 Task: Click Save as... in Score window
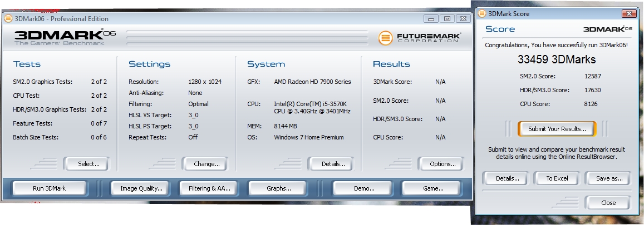coord(607,178)
